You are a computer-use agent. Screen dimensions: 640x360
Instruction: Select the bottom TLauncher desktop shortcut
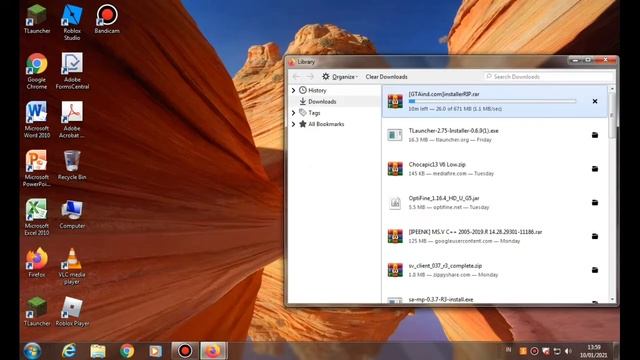coord(37,312)
